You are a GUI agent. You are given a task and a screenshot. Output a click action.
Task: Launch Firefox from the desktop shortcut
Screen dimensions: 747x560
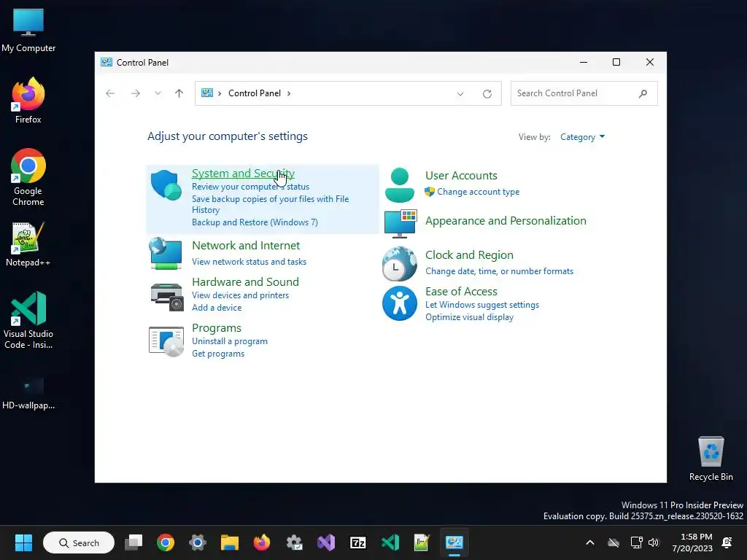coord(28,101)
